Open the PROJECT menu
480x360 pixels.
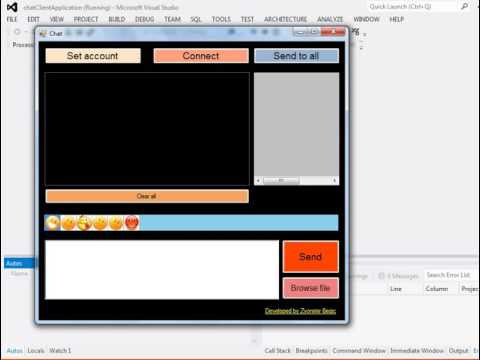pos(86,19)
